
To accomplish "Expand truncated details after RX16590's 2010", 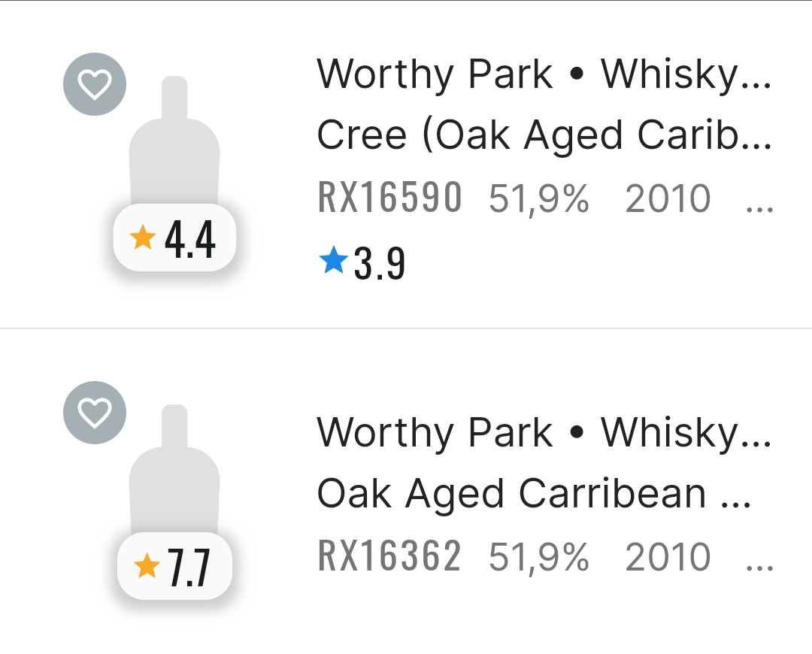I will click(x=759, y=203).
